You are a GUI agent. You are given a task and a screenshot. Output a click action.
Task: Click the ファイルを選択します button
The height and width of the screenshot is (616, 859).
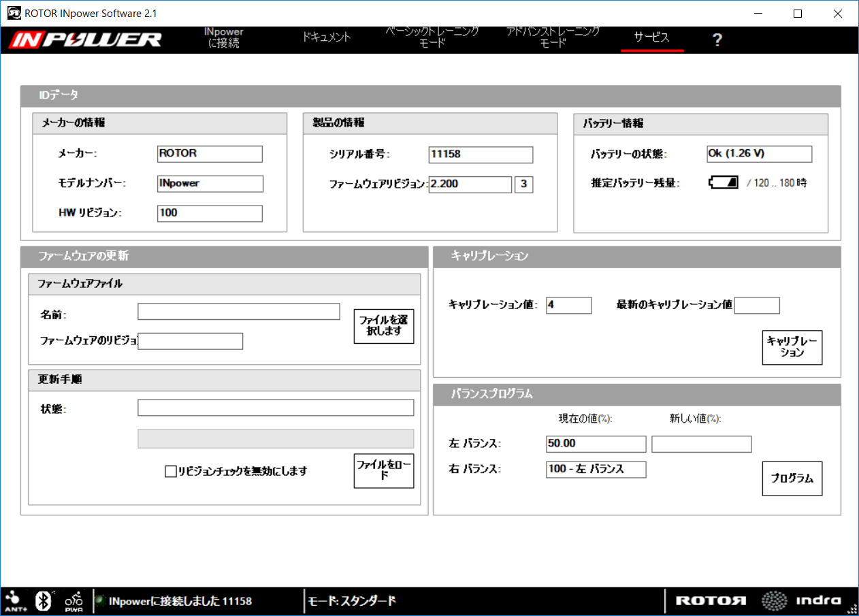[x=384, y=326]
